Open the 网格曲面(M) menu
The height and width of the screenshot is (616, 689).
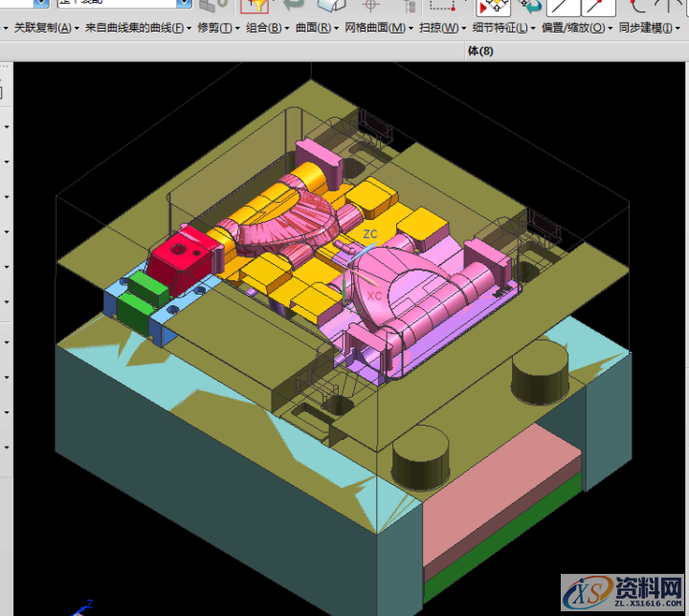pyautogui.click(x=374, y=29)
